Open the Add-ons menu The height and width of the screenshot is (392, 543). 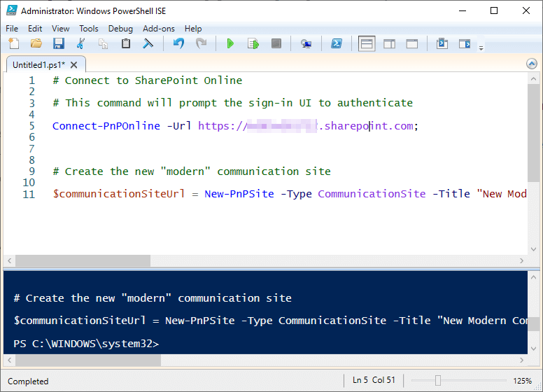point(159,29)
